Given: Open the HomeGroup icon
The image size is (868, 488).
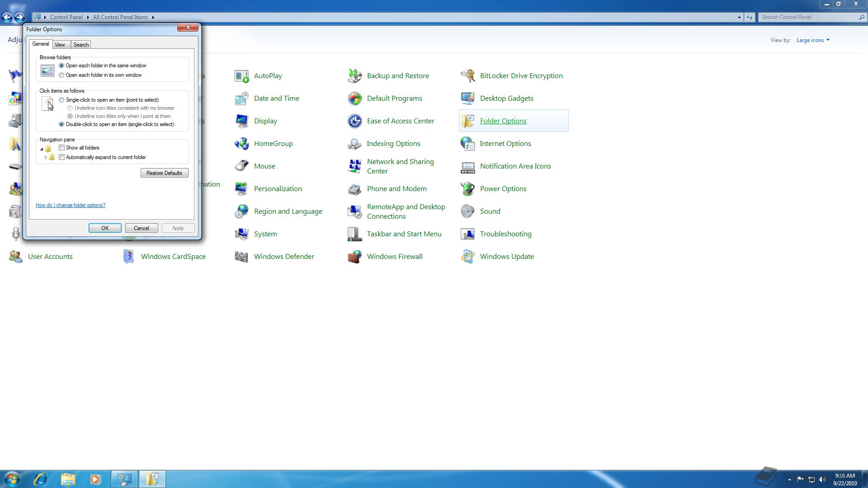Looking at the screenshot, I should (x=242, y=144).
